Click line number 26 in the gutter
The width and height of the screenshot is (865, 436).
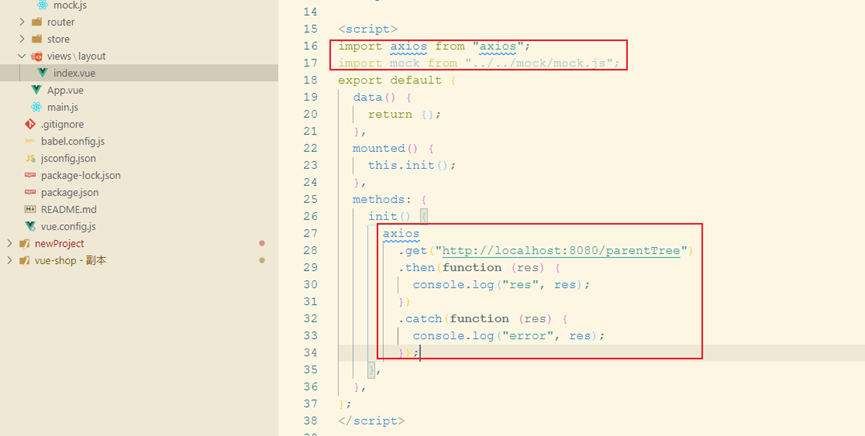click(x=311, y=216)
